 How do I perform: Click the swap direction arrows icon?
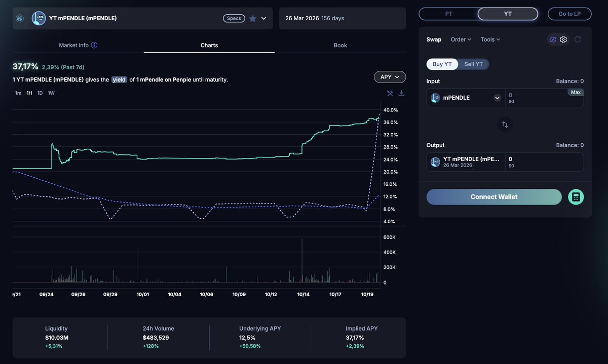(x=505, y=125)
